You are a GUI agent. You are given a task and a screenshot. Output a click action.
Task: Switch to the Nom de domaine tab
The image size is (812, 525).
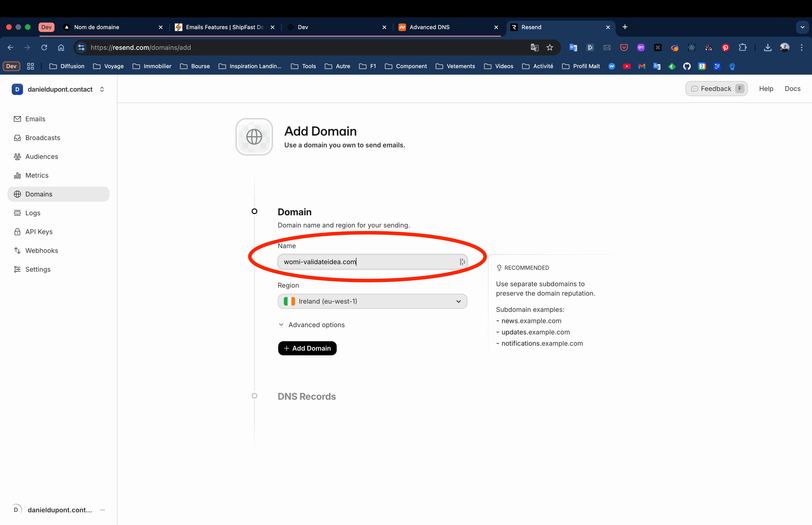(96, 27)
